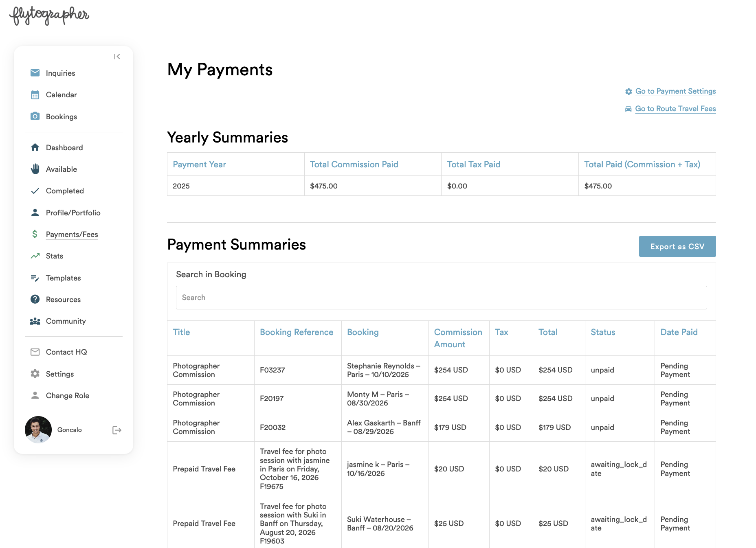The image size is (756, 548).
Task: Open the Inquiries envelope icon
Action: 35,73
